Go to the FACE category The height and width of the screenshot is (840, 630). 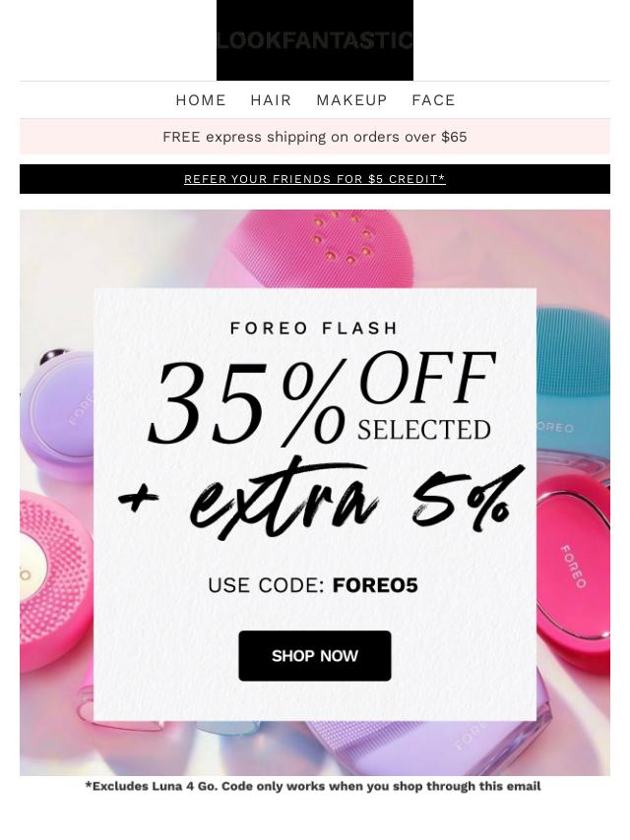tap(433, 100)
